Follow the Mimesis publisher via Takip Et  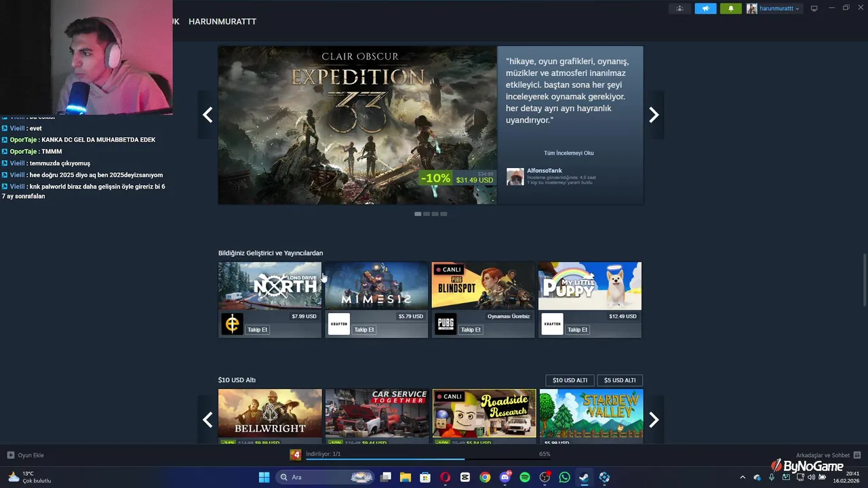(x=364, y=329)
